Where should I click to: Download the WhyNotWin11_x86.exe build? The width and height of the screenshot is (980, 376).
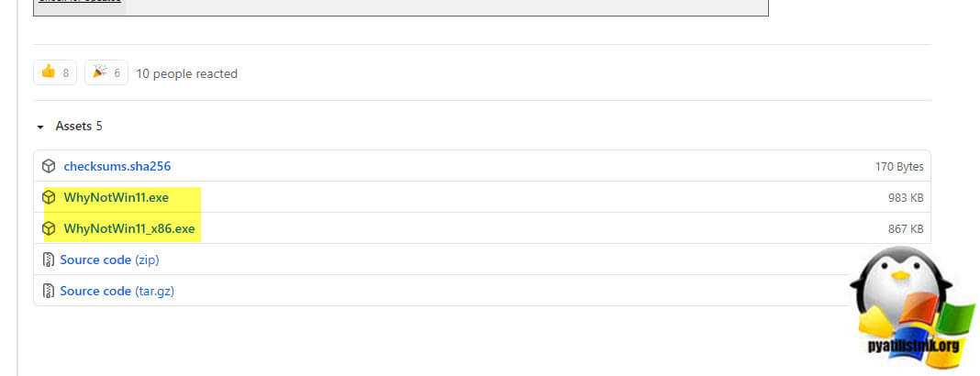pos(129,228)
